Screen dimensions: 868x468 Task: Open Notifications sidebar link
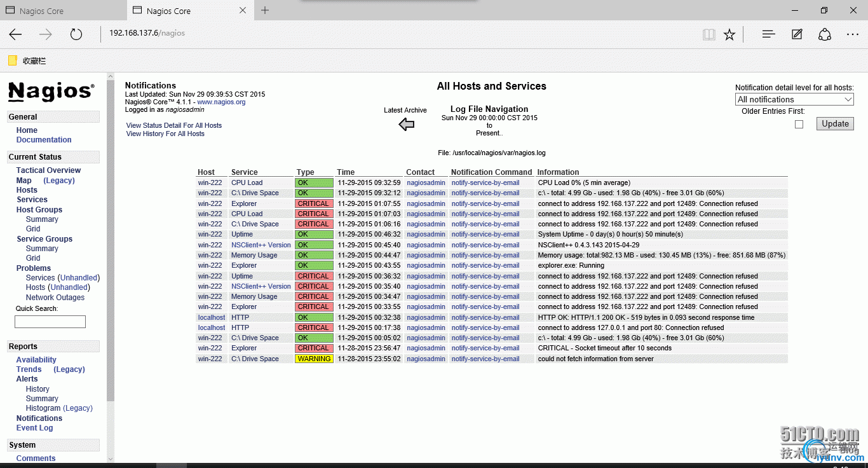click(x=39, y=418)
